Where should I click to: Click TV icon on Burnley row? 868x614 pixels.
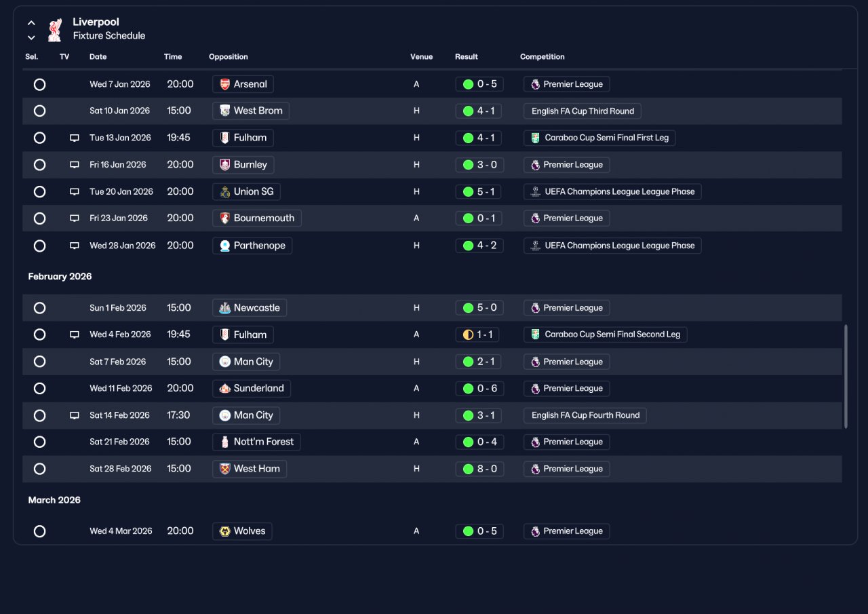click(x=75, y=165)
